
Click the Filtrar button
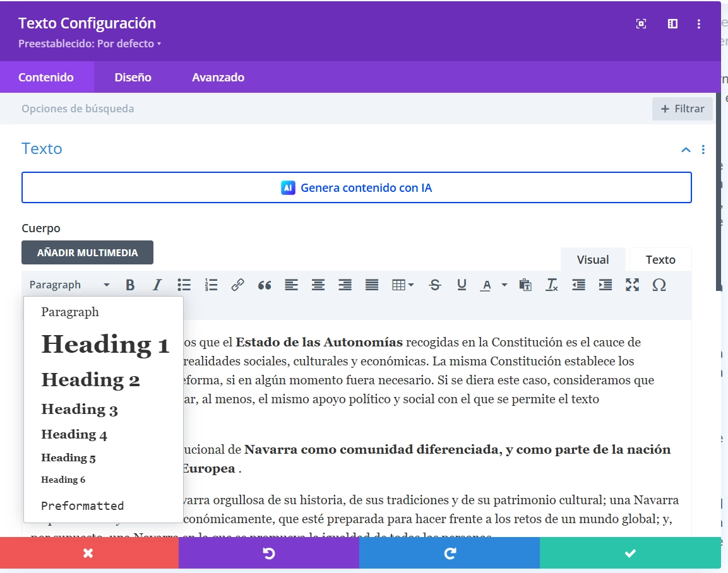pyautogui.click(x=682, y=109)
